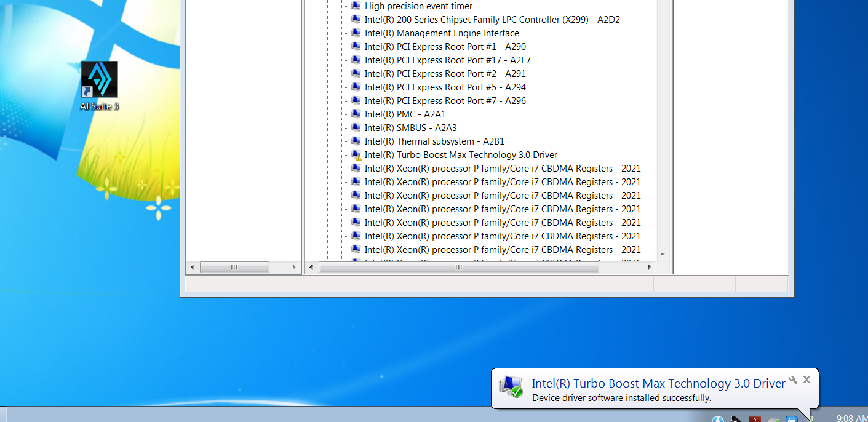Select PCI Express Root Port #1 - A290
The height and width of the screenshot is (422, 868).
click(445, 47)
